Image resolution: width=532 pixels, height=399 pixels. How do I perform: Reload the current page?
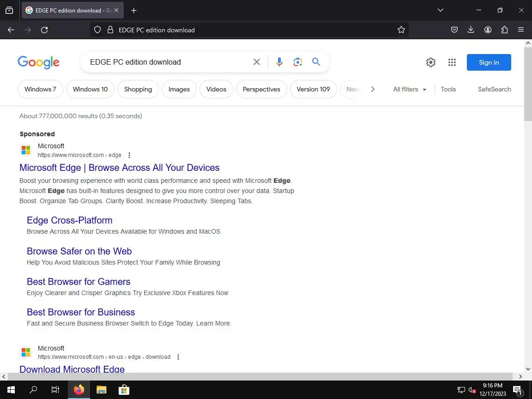pyautogui.click(x=44, y=30)
